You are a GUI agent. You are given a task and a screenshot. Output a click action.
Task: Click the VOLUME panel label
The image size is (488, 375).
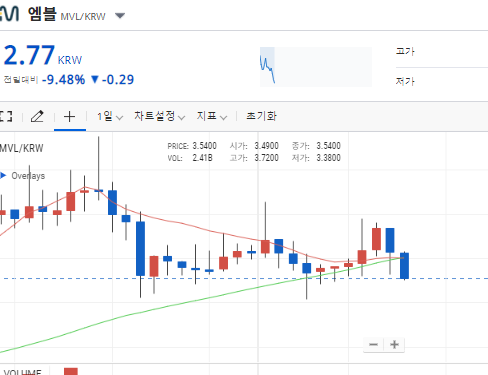tap(23, 372)
